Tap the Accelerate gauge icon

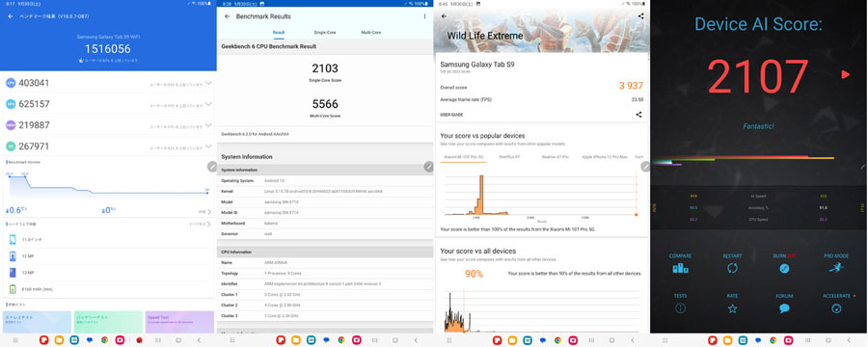pyautogui.click(x=836, y=308)
